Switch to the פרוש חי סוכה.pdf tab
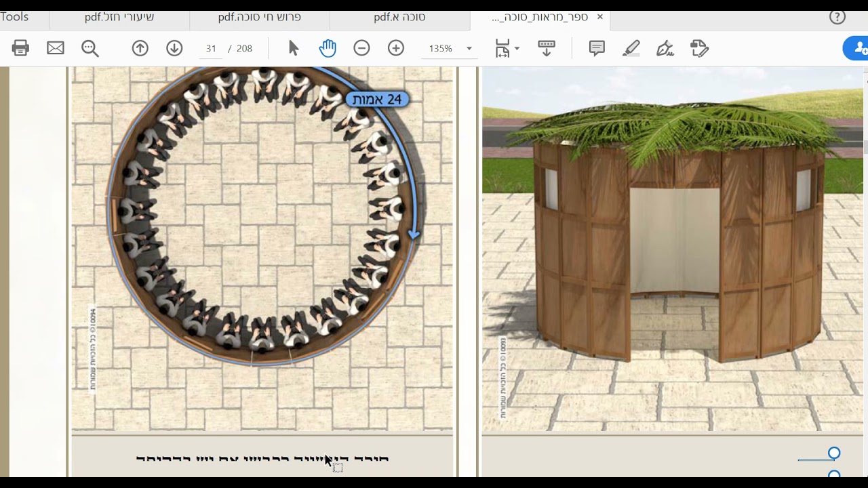The width and height of the screenshot is (868, 488). pyautogui.click(x=260, y=17)
